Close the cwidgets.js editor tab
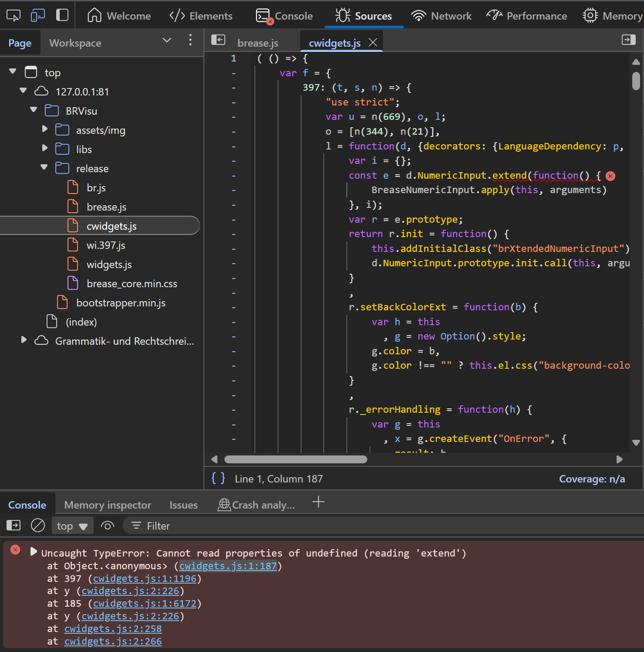The image size is (644, 652). tap(373, 42)
